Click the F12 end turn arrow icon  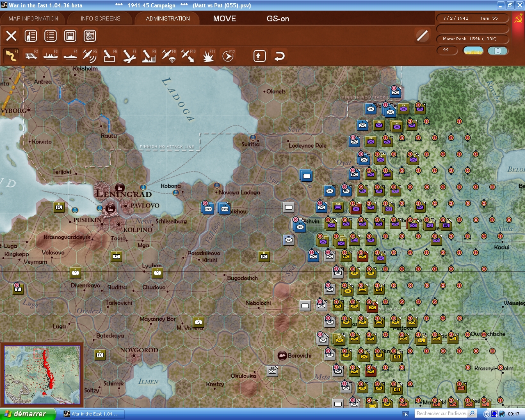pyautogui.click(x=228, y=56)
